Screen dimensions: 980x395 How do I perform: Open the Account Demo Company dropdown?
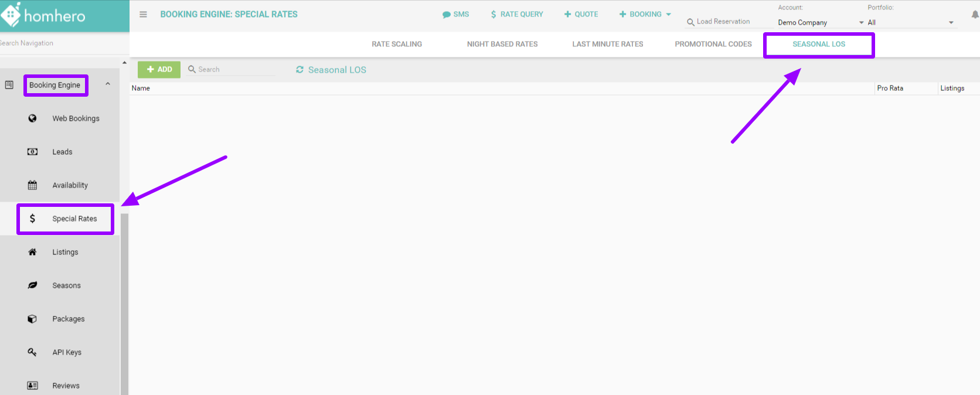(x=821, y=22)
